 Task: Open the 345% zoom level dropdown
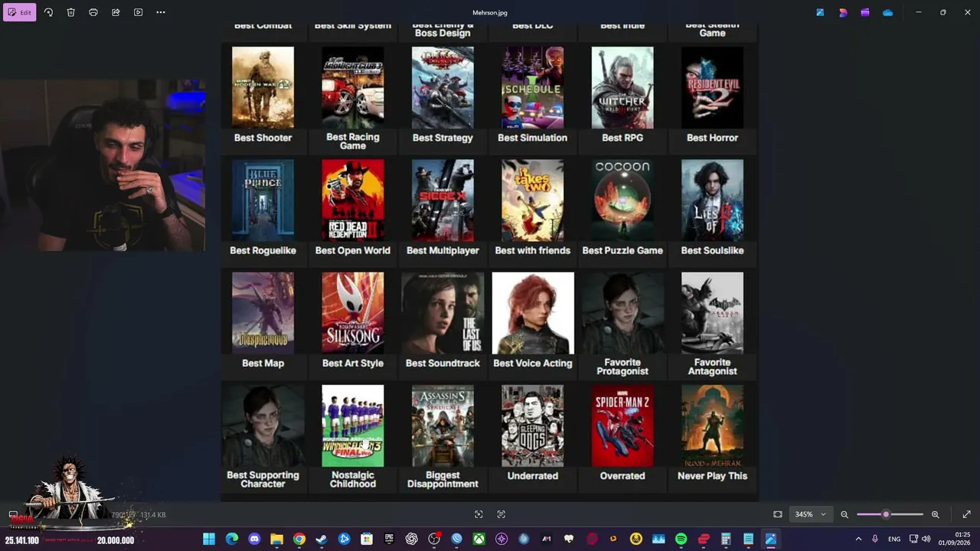pos(810,514)
